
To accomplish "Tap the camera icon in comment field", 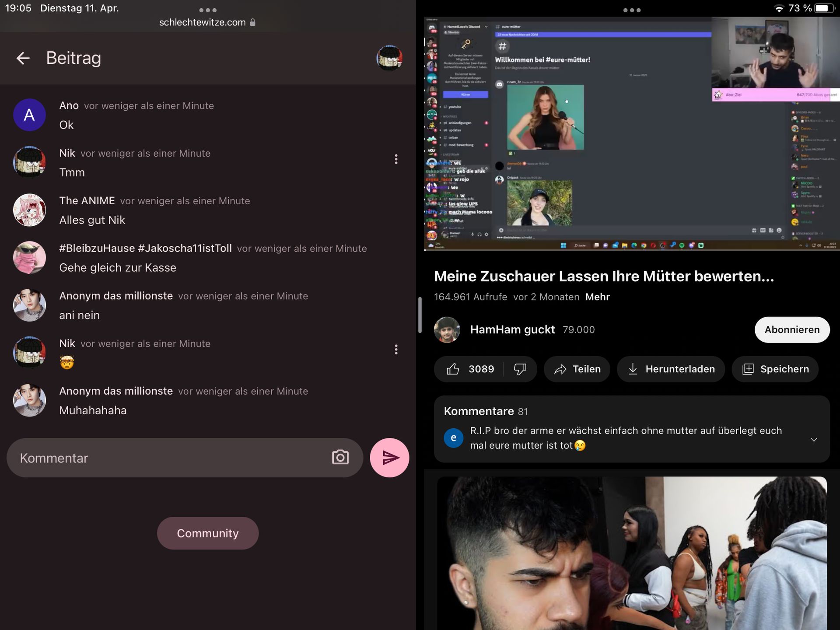I will [340, 458].
